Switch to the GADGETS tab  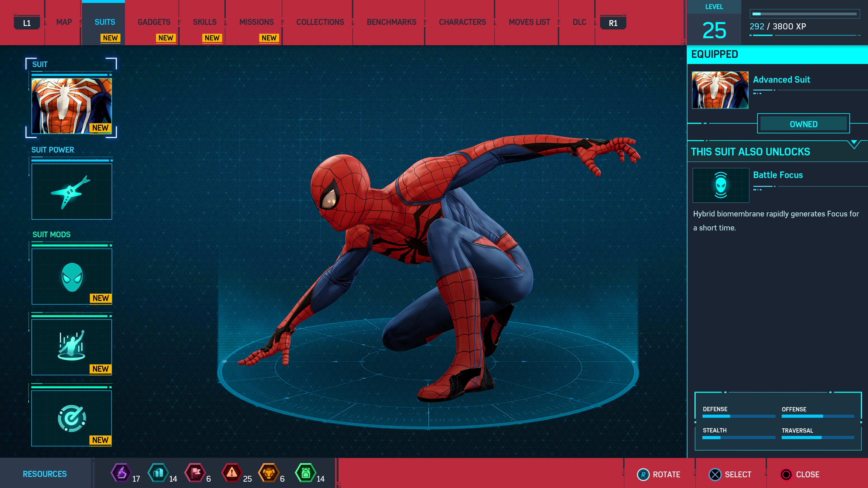154,22
